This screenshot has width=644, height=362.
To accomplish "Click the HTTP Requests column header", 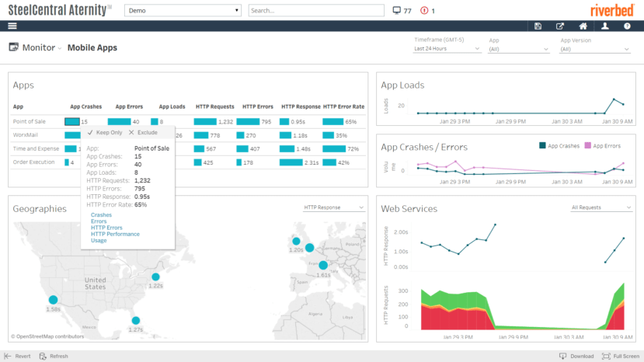I will tap(215, 106).
